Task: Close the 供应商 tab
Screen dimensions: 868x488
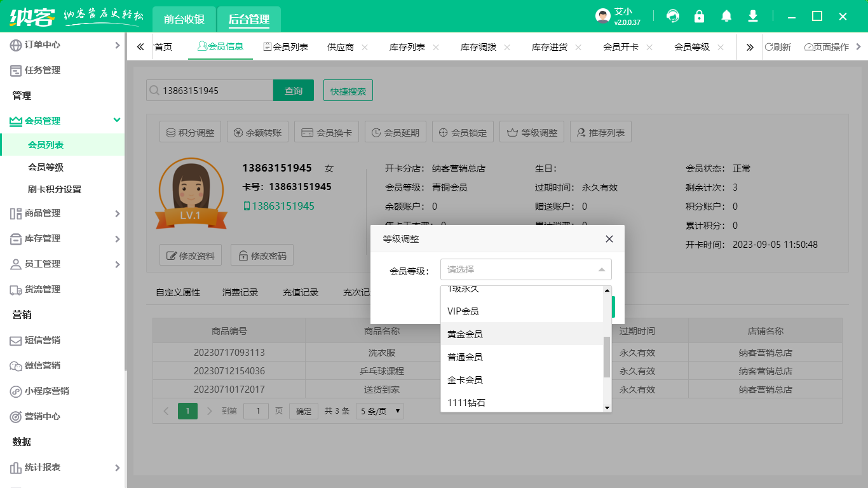Action: tap(364, 47)
